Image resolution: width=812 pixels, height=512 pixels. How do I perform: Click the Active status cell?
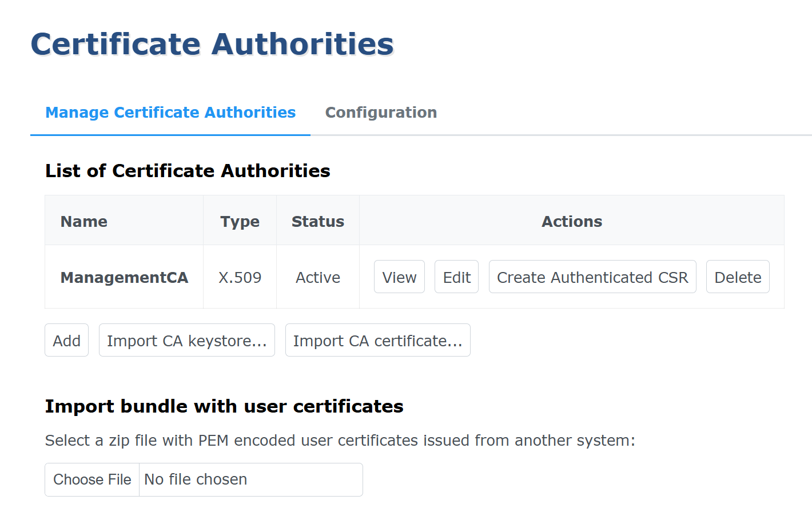click(318, 278)
